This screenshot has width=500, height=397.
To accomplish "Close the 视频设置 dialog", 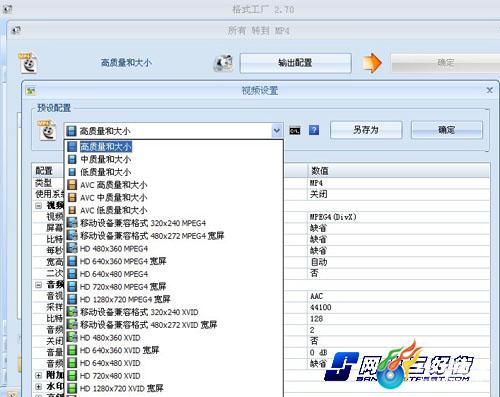I will 489,90.
